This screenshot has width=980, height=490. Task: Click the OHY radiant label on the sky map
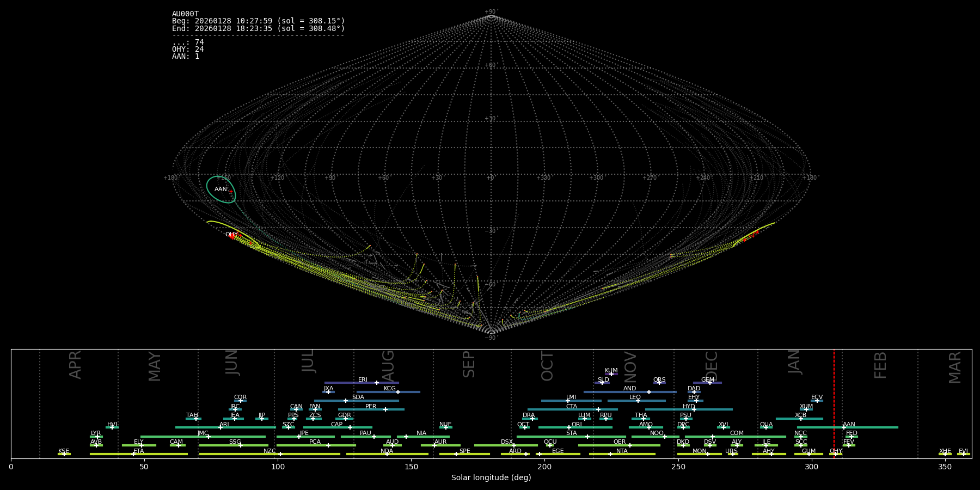[231, 235]
